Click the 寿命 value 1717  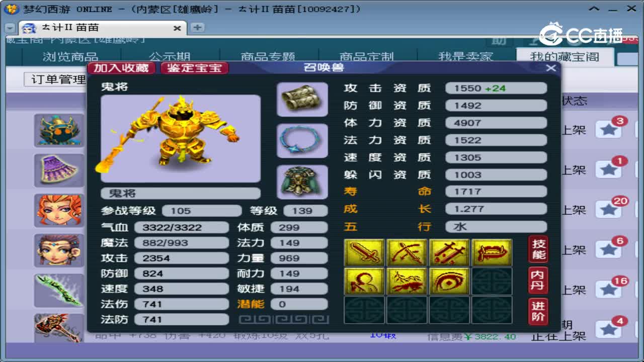[x=496, y=192]
